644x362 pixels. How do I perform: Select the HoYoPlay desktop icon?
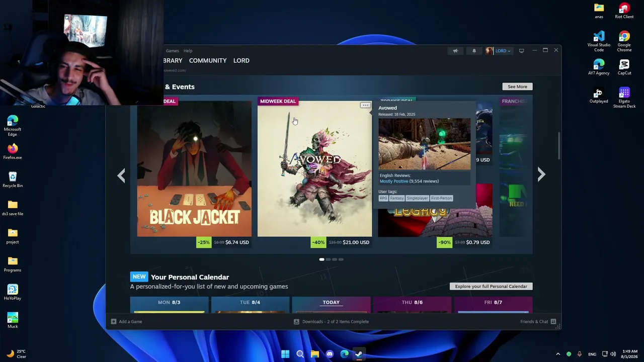[x=13, y=293]
